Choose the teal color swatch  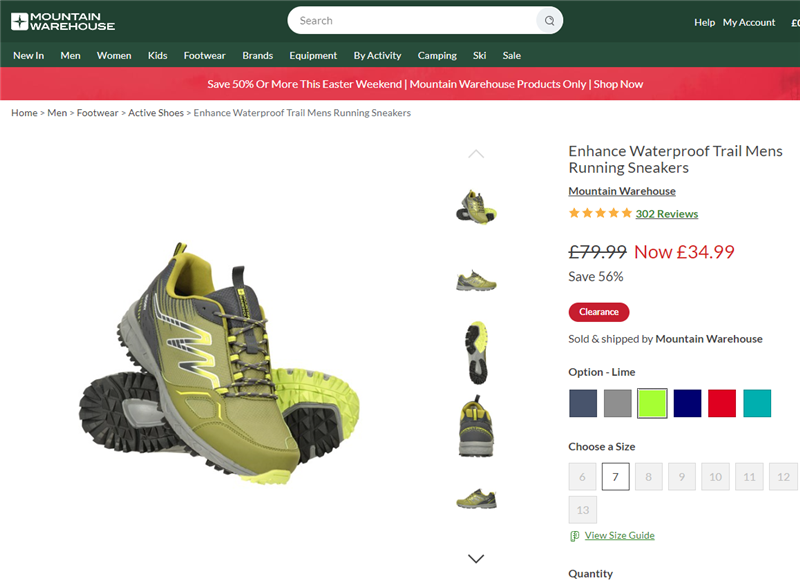(757, 403)
